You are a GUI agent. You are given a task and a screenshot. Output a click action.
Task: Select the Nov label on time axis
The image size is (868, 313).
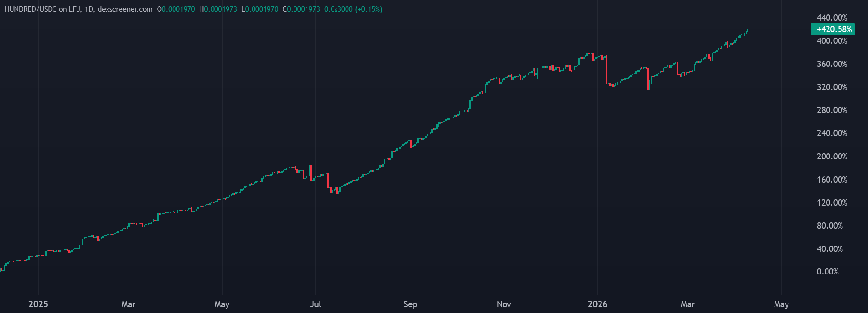[504, 304]
